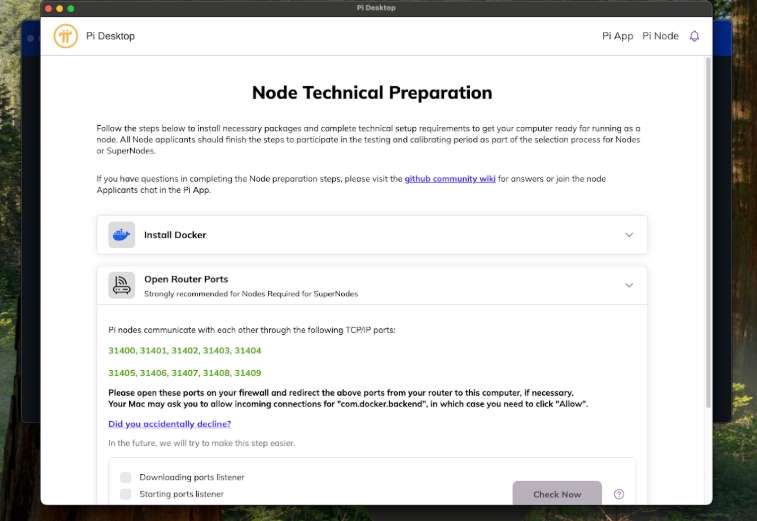
Task: Open the help question mark icon
Action: tap(618, 494)
